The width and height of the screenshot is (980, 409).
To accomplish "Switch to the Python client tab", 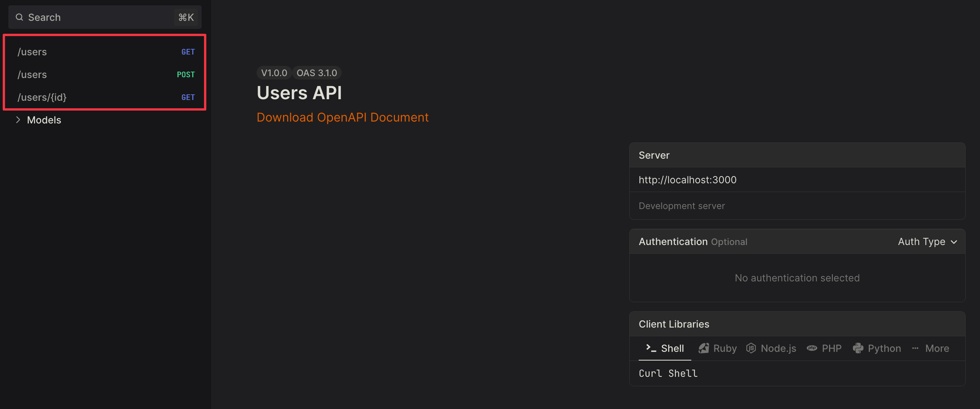I will [x=877, y=348].
